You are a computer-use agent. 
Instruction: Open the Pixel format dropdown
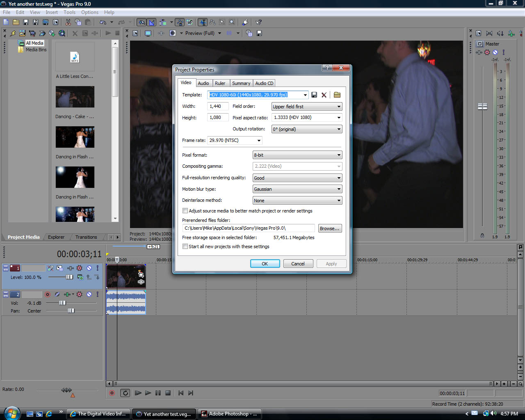click(x=297, y=155)
